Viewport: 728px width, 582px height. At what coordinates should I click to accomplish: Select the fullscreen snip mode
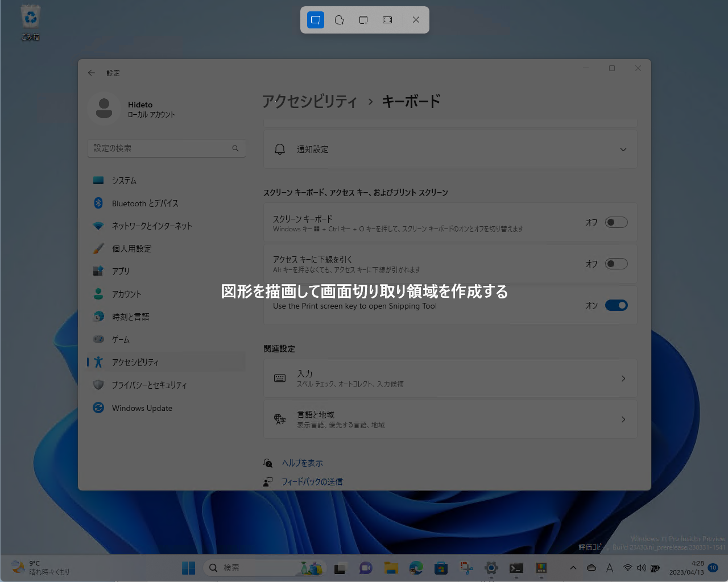coord(387,19)
